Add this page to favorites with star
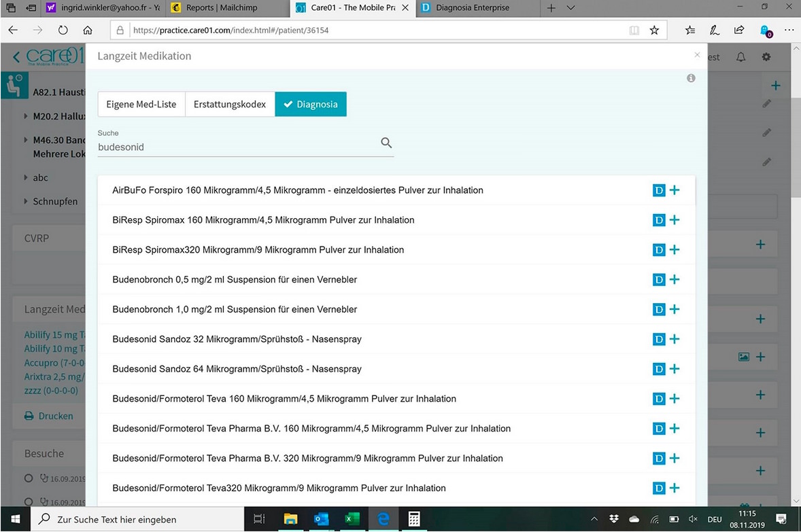 click(654, 30)
